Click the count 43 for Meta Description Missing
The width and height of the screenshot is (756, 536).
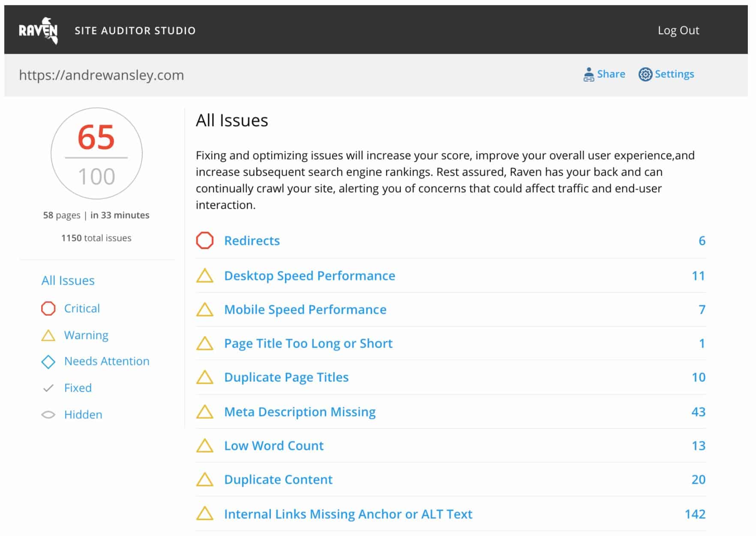(x=698, y=412)
